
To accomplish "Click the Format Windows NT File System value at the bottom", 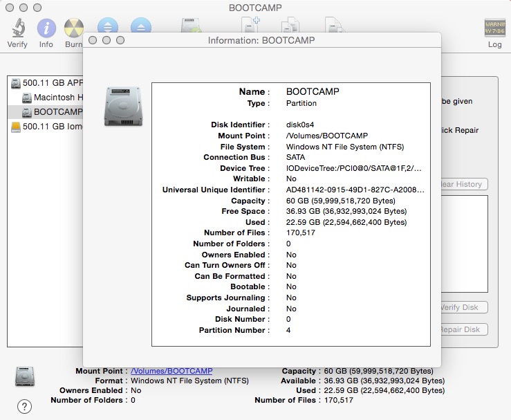I will click(x=189, y=381).
